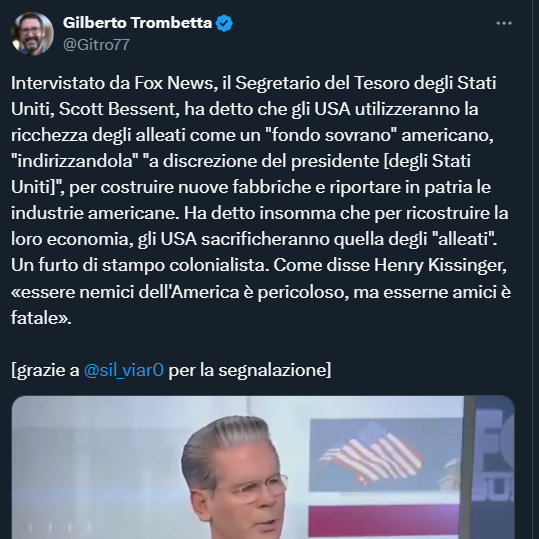The image size is (539, 539).
Task: Open the profile via name Gilberto Trombetta
Action: click(x=138, y=23)
